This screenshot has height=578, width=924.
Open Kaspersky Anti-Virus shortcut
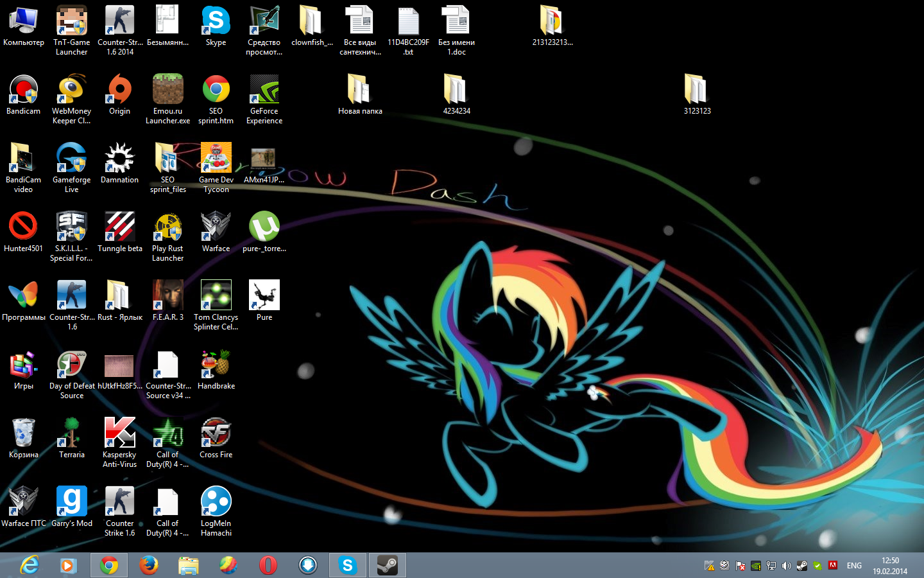120,443
